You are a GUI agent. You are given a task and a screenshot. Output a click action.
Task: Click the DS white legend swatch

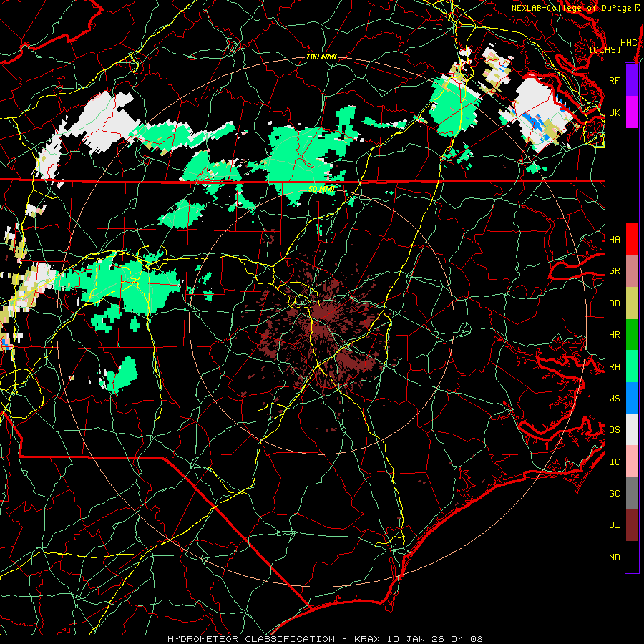(x=632, y=429)
